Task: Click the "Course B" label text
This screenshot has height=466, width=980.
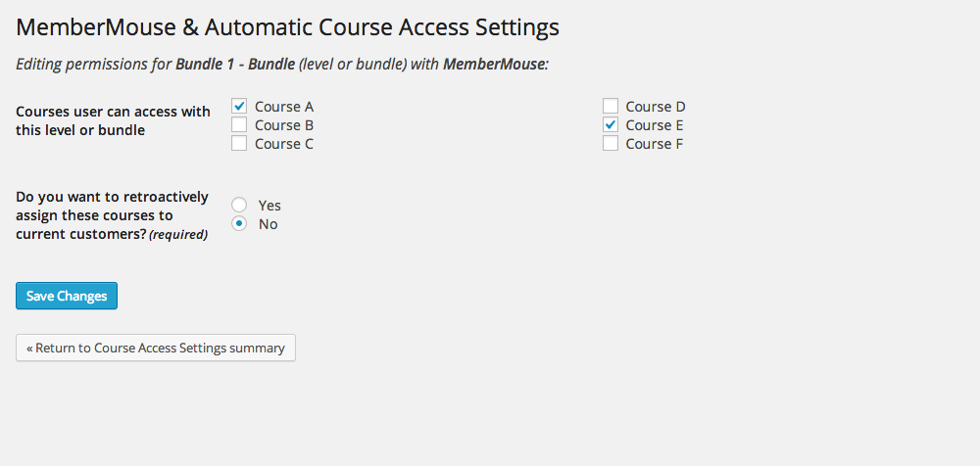Action: tap(284, 125)
